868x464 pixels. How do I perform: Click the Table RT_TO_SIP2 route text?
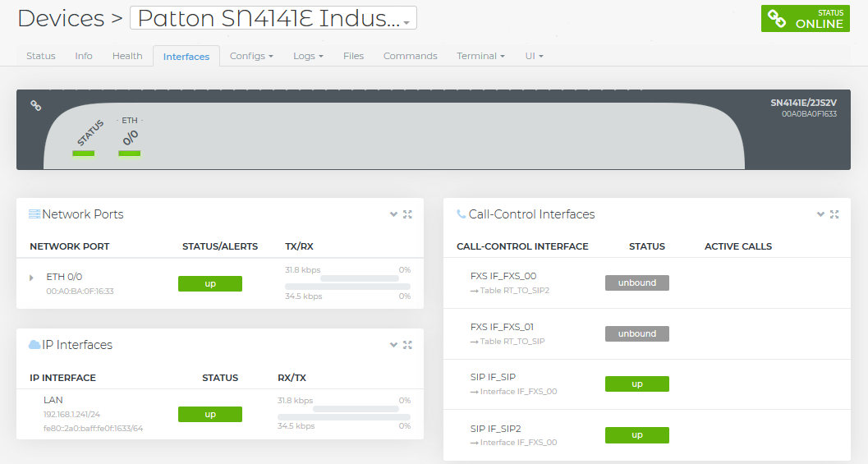tap(514, 290)
